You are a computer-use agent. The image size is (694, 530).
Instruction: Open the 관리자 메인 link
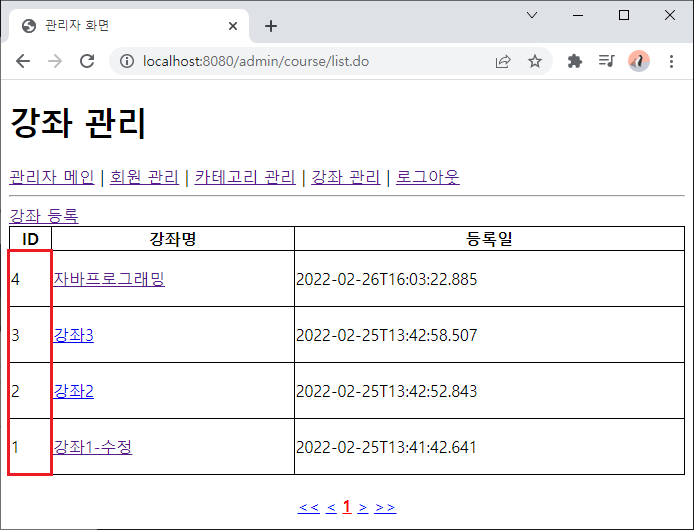pos(52,177)
